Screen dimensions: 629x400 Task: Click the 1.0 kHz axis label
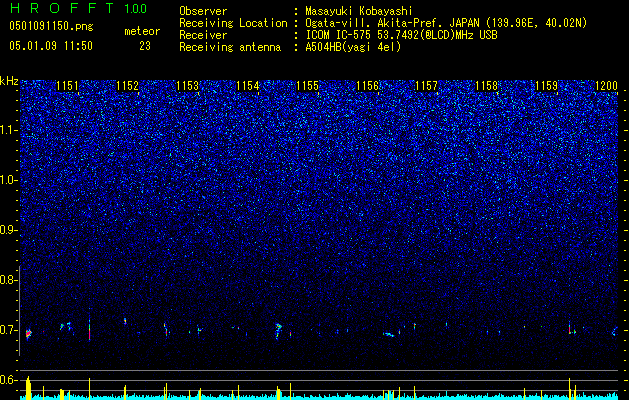[9, 180]
